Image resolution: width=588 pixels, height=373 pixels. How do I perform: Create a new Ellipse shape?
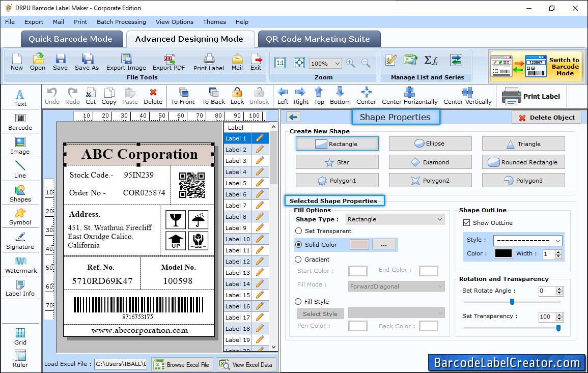click(x=430, y=144)
